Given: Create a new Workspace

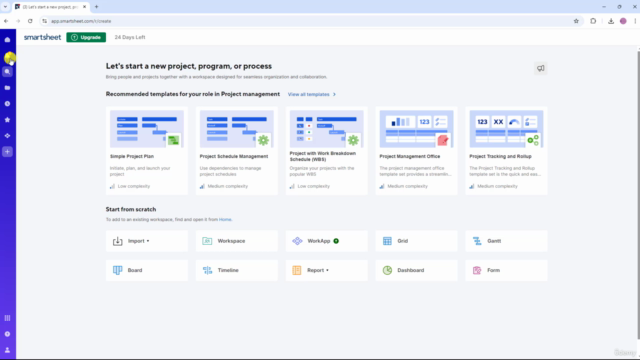Looking at the screenshot, I should [237, 241].
